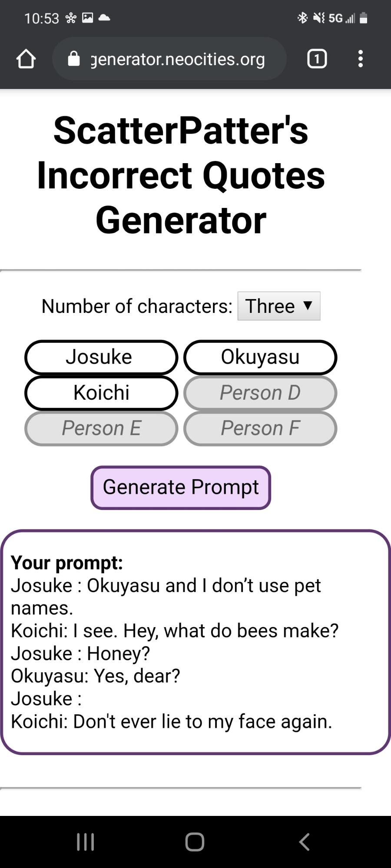Tap the muted sound status icon

[x=319, y=18]
